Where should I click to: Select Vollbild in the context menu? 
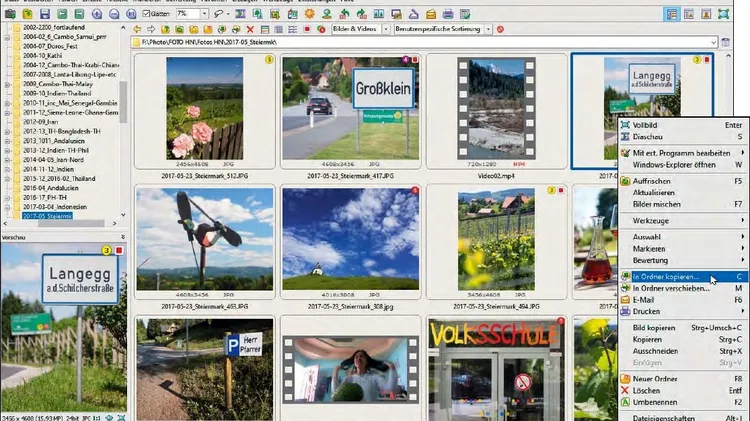coord(683,125)
